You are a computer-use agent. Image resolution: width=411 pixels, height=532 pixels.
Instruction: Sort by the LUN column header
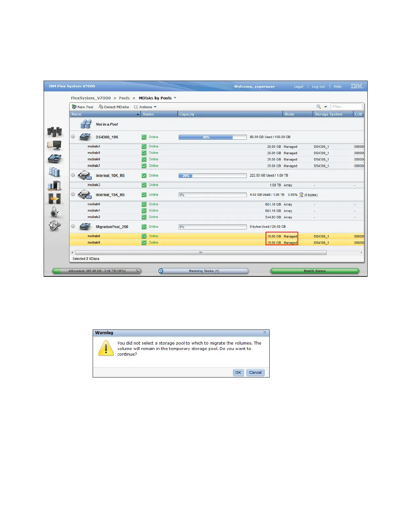coord(359,114)
